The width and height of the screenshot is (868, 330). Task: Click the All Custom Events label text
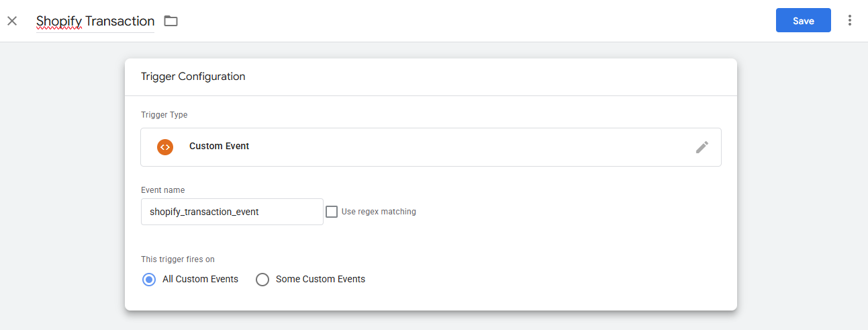point(200,279)
